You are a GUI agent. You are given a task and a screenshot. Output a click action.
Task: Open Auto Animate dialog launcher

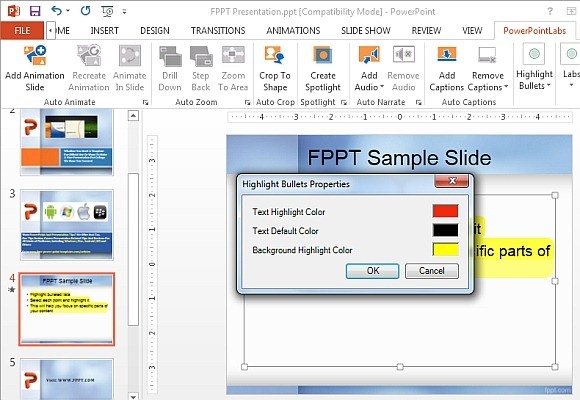click(145, 102)
